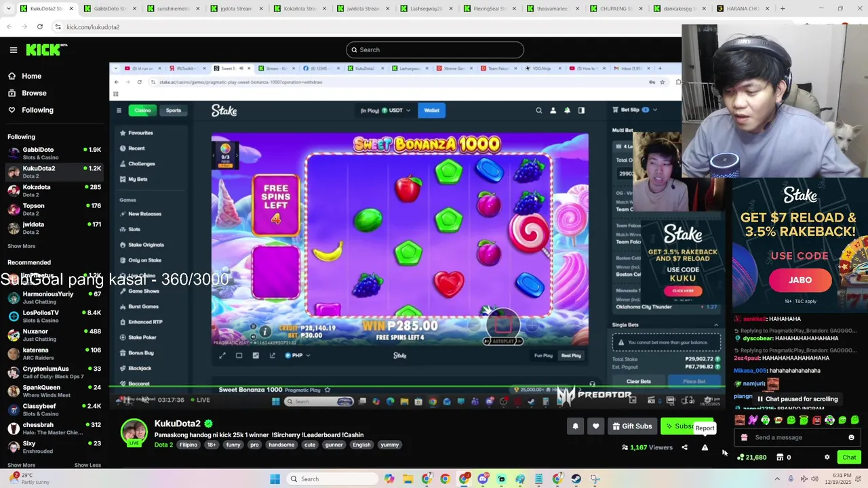
Task: Open Stake search magnifier icon
Action: point(539,110)
